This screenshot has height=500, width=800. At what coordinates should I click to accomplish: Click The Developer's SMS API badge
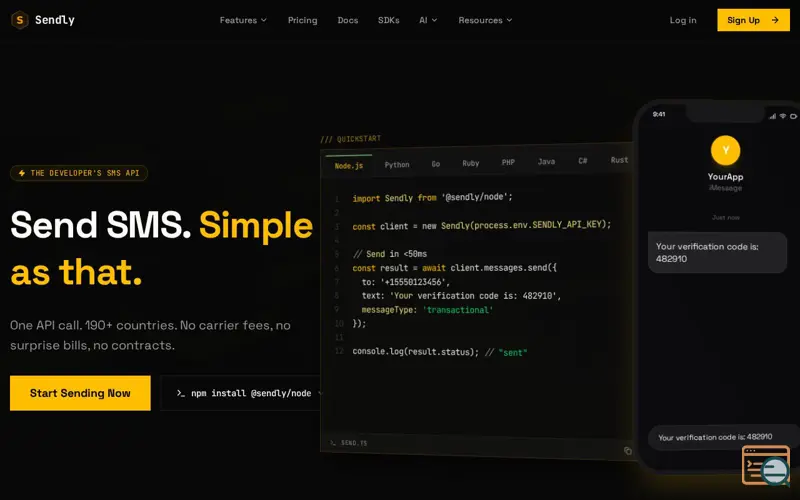click(x=79, y=173)
